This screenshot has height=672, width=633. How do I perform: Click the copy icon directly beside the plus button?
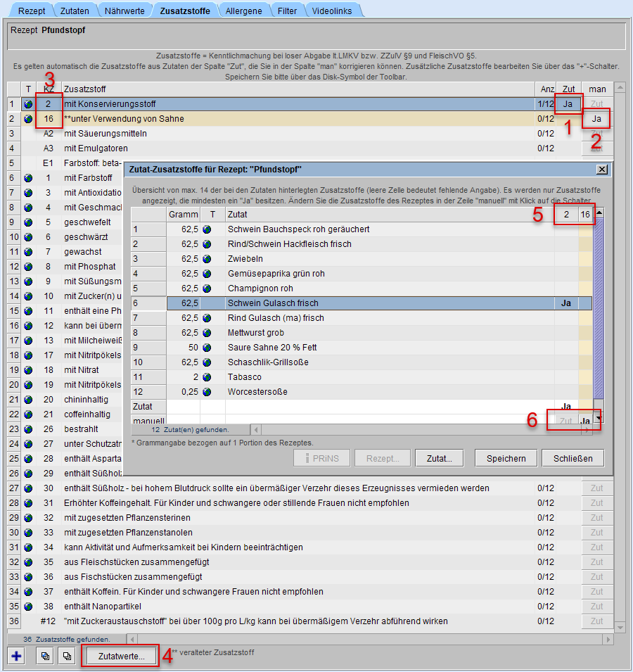(x=46, y=656)
